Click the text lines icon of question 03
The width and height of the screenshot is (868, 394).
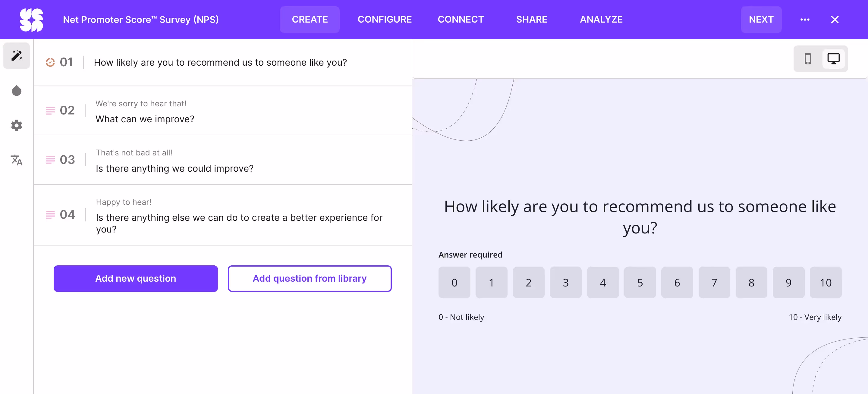pos(50,160)
